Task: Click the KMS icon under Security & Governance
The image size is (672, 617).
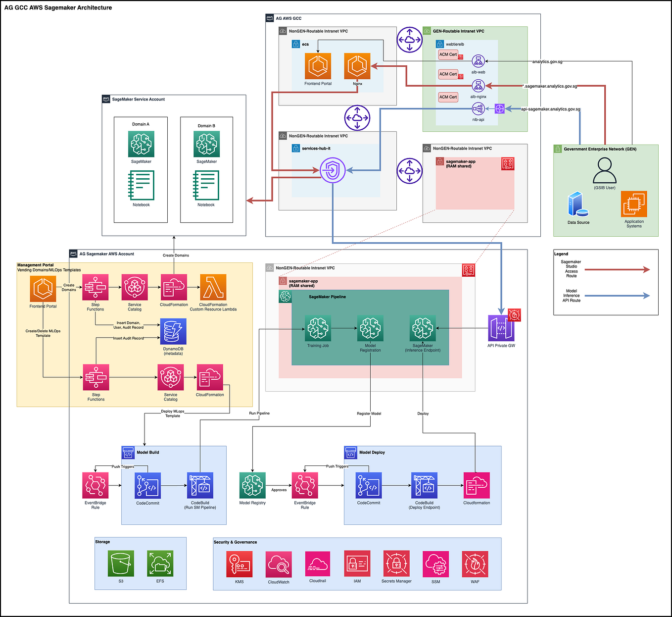Action: pyautogui.click(x=239, y=565)
